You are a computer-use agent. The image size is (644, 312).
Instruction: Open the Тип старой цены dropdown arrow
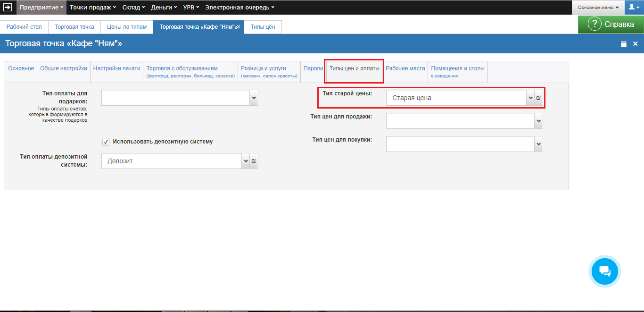[x=530, y=98]
